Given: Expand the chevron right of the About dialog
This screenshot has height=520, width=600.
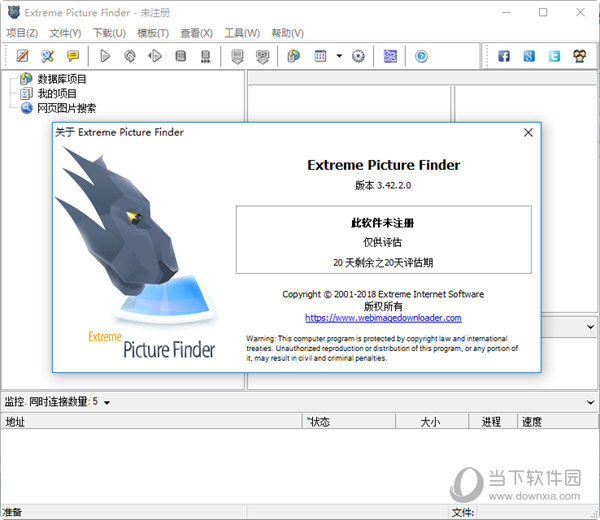Looking at the screenshot, I should click(x=590, y=327).
